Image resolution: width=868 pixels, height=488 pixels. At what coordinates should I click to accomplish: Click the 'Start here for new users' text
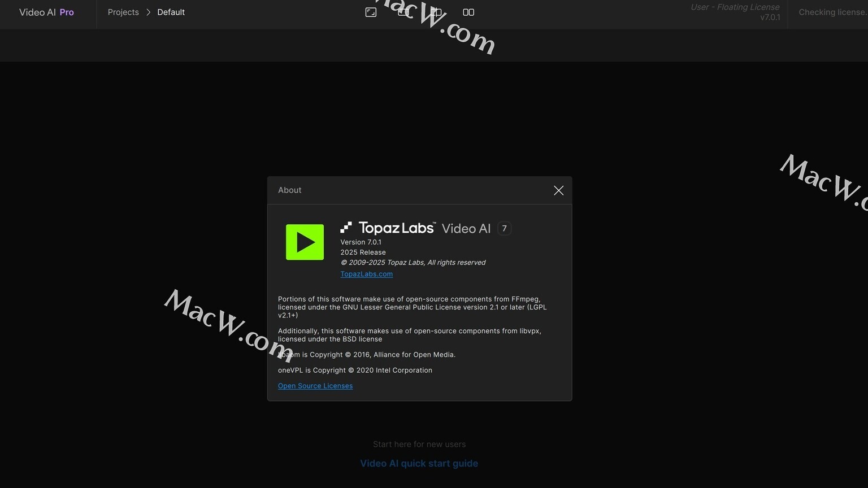tap(419, 445)
